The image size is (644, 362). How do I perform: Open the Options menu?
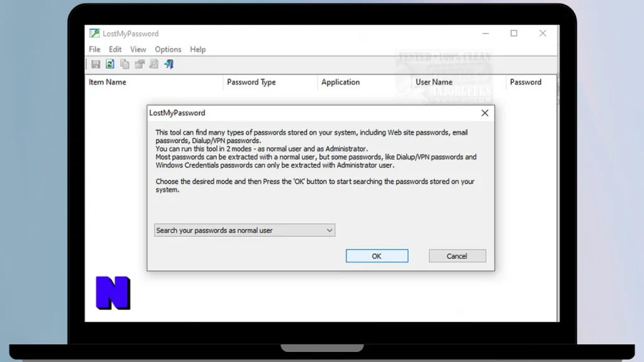(168, 49)
